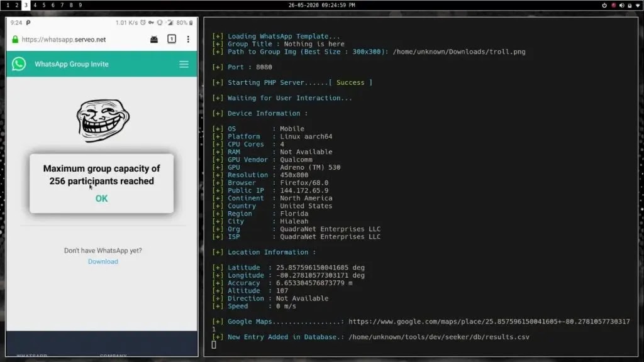Click WhatsApp Group Invite header title

click(72, 64)
